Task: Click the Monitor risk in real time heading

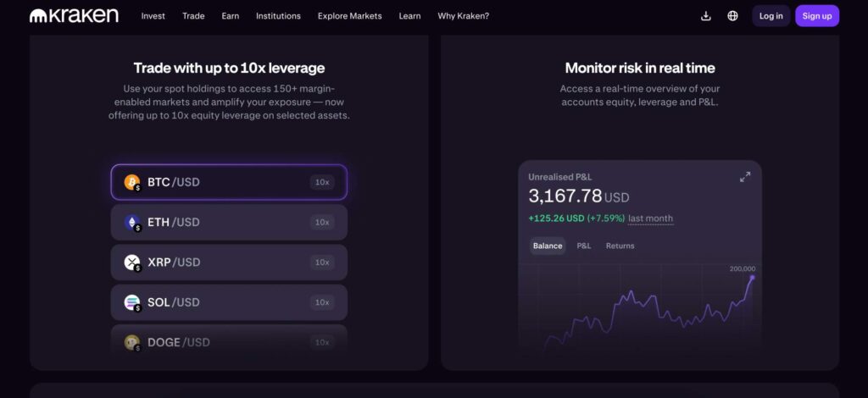Action: tap(640, 68)
